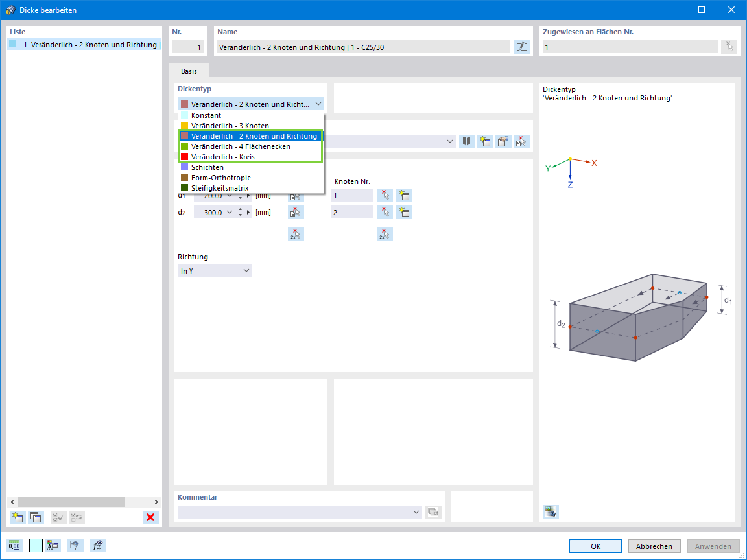Click the edit name icon beside Name field
The width and height of the screenshot is (747, 560).
521,47
